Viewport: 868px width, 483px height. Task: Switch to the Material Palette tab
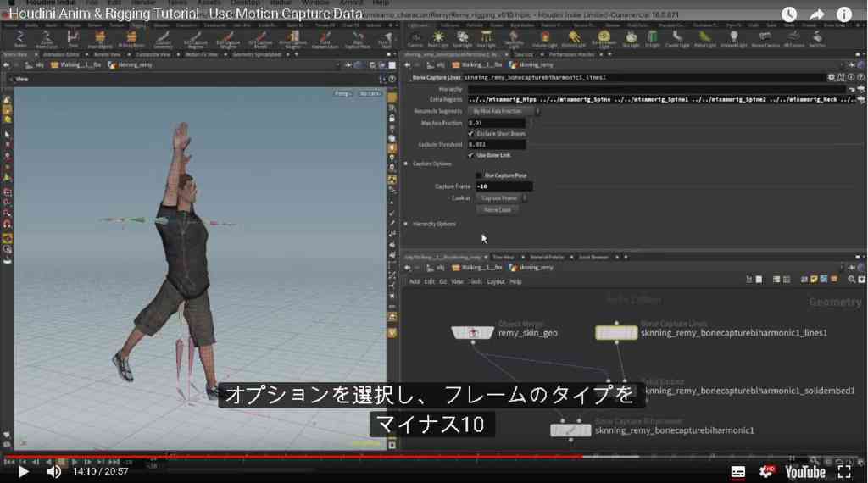click(547, 258)
